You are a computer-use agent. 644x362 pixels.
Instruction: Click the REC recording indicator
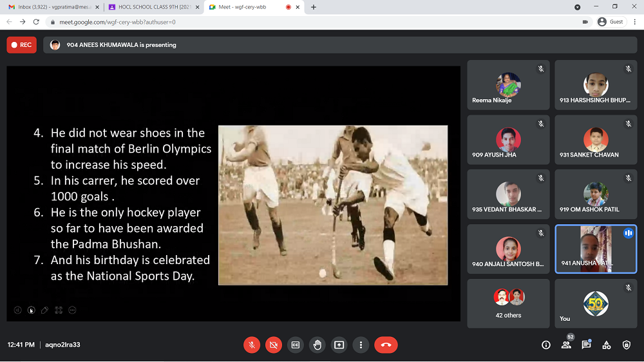(x=21, y=45)
